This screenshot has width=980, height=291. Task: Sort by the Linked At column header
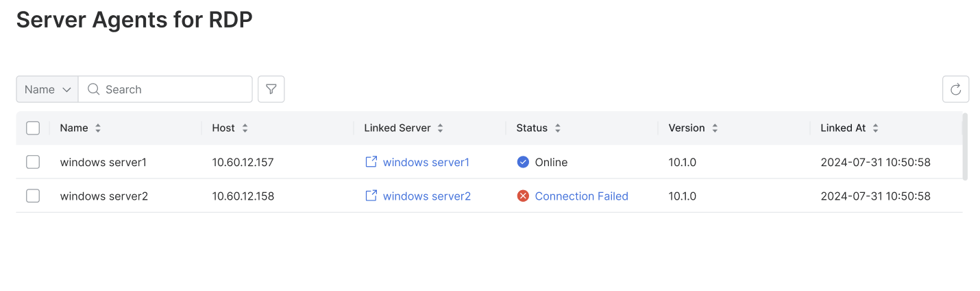[875, 128]
